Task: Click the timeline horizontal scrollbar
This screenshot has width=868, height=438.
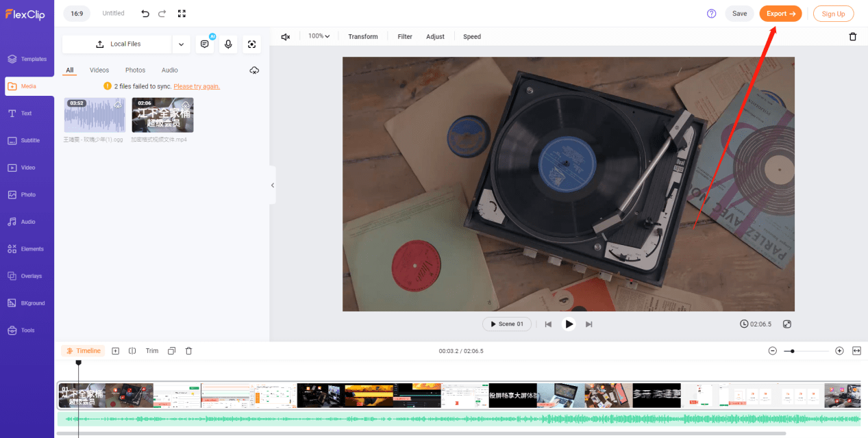Action: pyautogui.click(x=421, y=434)
